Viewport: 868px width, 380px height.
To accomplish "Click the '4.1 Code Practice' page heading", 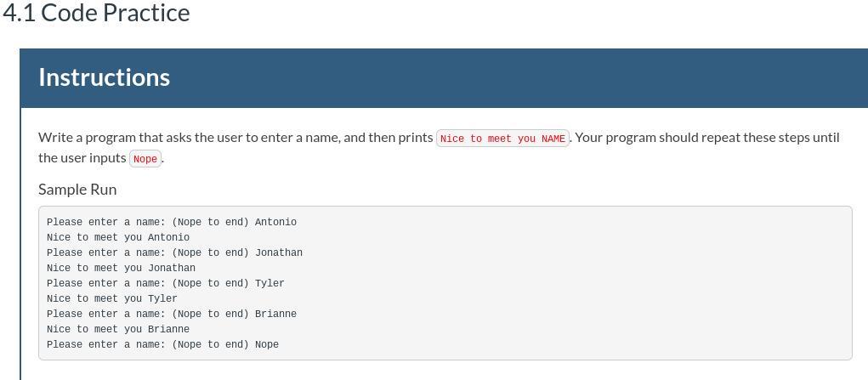I will point(96,13).
